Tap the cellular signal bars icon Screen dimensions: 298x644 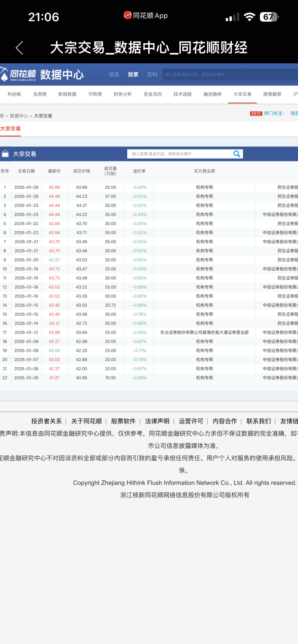[x=232, y=17]
